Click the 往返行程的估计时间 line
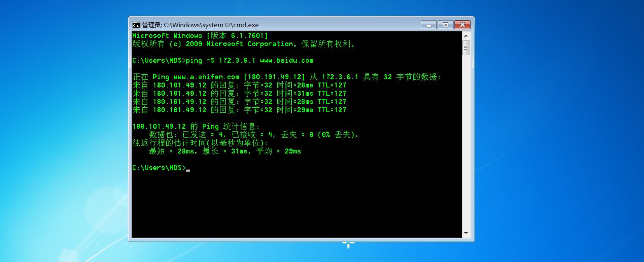 (x=200, y=143)
